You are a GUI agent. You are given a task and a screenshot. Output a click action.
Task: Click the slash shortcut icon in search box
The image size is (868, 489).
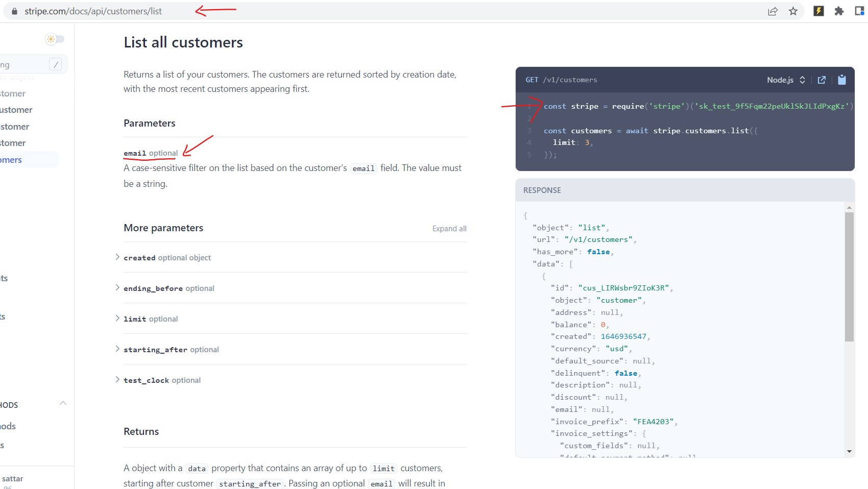tap(56, 64)
